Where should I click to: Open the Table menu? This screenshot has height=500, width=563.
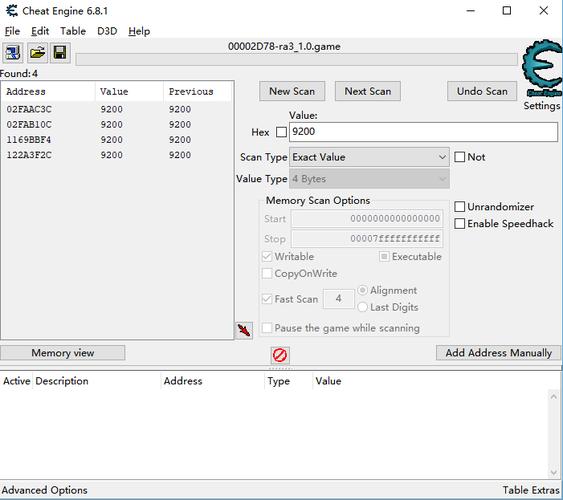[x=73, y=31]
